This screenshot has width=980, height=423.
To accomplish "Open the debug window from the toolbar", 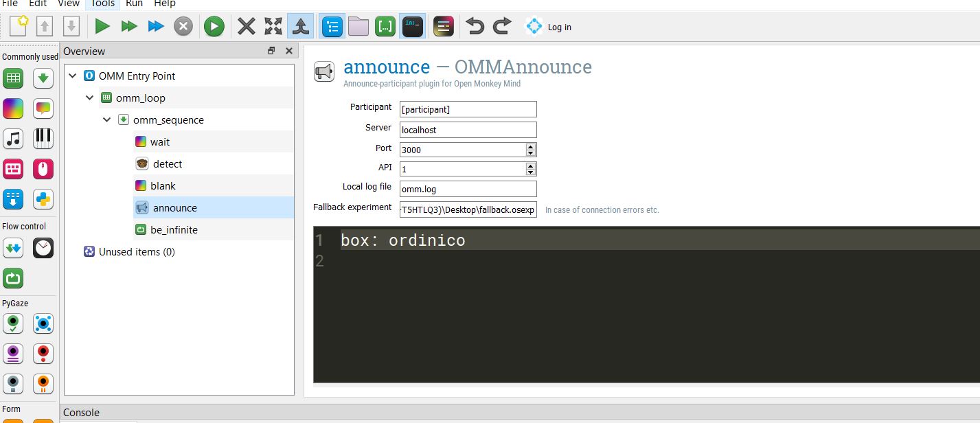I will tap(413, 26).
